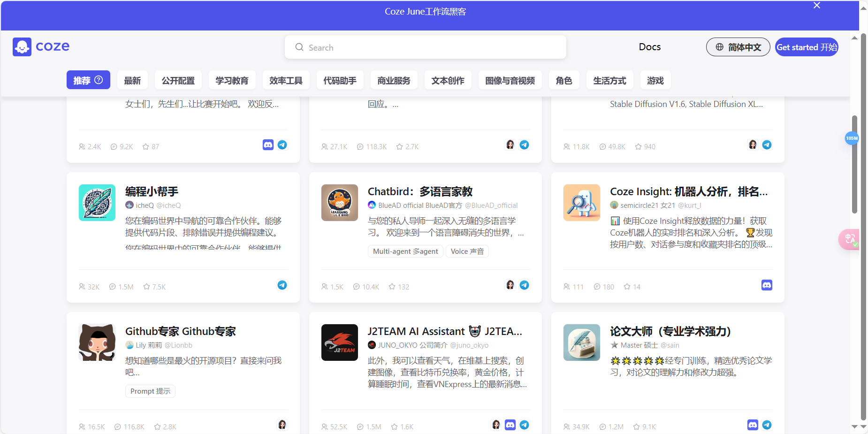Click the Coze logo

pos(40,46)
